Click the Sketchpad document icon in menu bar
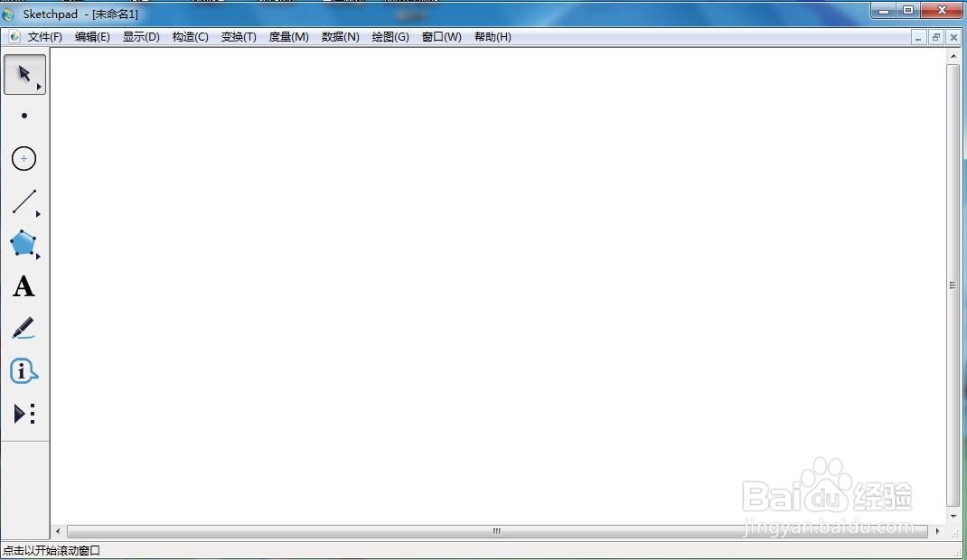Image resolution: width=967 pixels, height=560 pixels. tap(14, 37)
